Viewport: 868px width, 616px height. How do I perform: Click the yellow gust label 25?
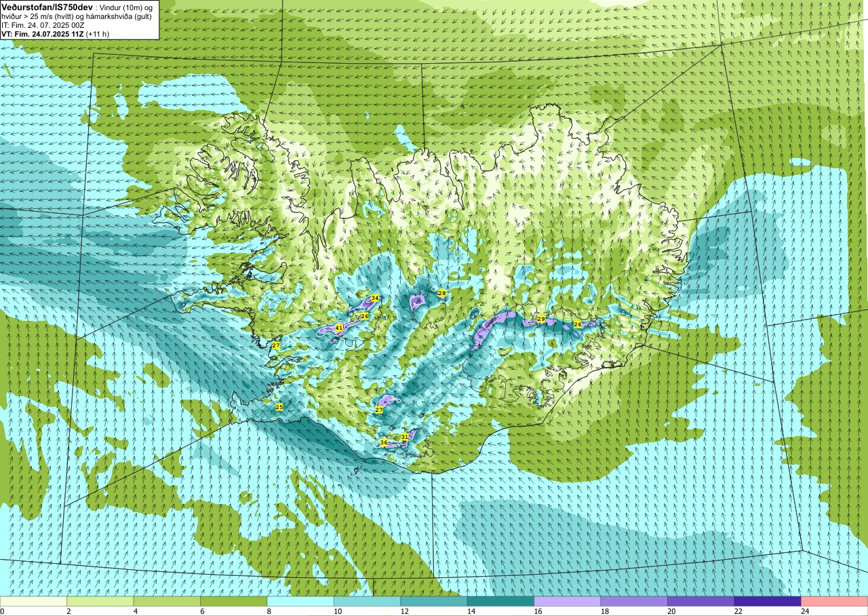pyautogui.click(x=279, y=407)
